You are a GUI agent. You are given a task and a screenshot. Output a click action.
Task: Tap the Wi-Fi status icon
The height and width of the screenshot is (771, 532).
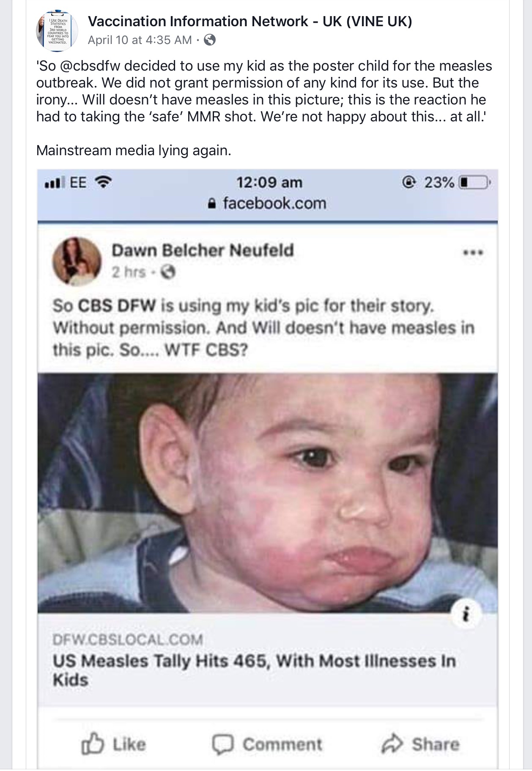tap(103, 182)
